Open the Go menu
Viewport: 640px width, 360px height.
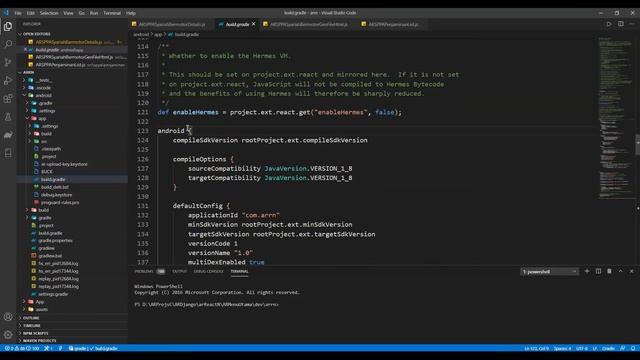tap(82, 13)
